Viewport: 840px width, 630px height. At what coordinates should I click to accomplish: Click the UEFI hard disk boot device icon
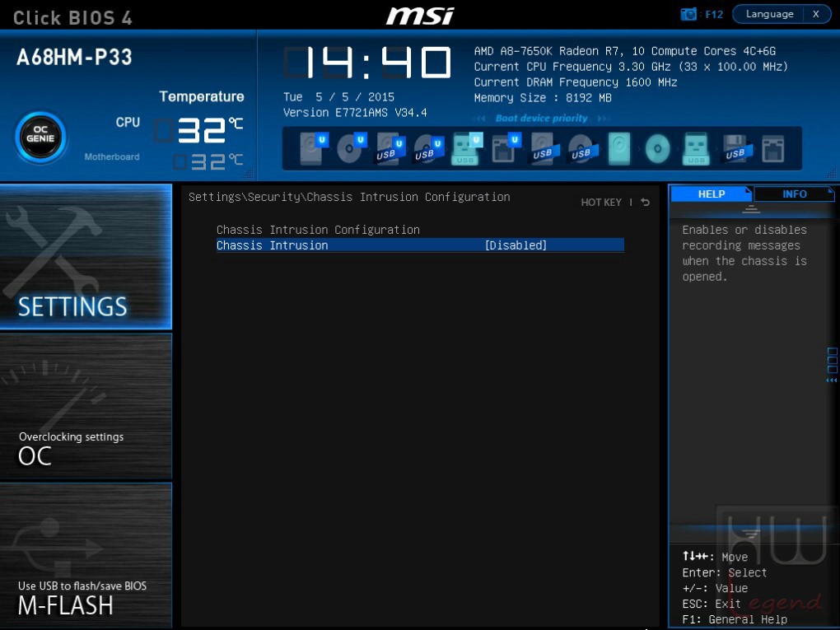(x=313, y=148)
